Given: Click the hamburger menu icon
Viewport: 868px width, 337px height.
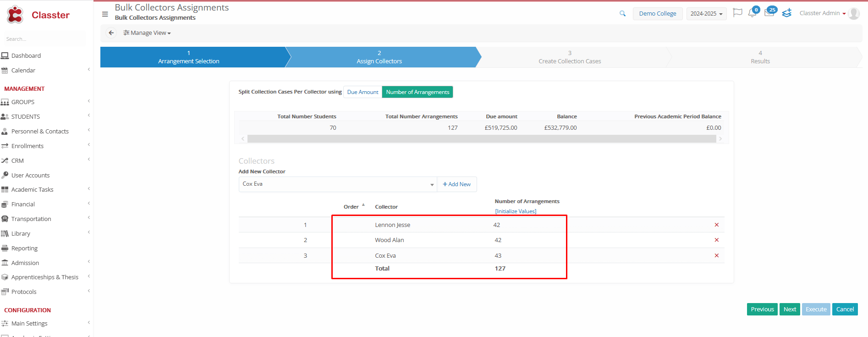Looking at the screenshot, I should [105, 14].
